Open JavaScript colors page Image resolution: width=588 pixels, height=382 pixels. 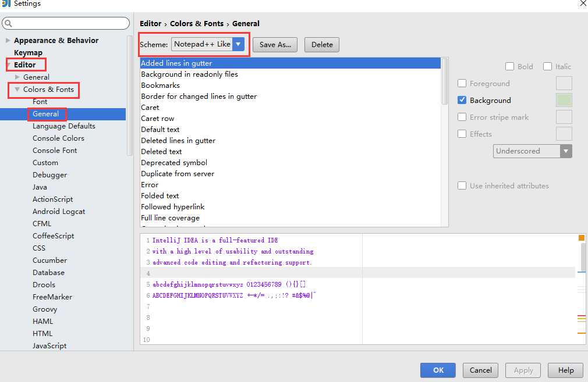pos(49,346)
